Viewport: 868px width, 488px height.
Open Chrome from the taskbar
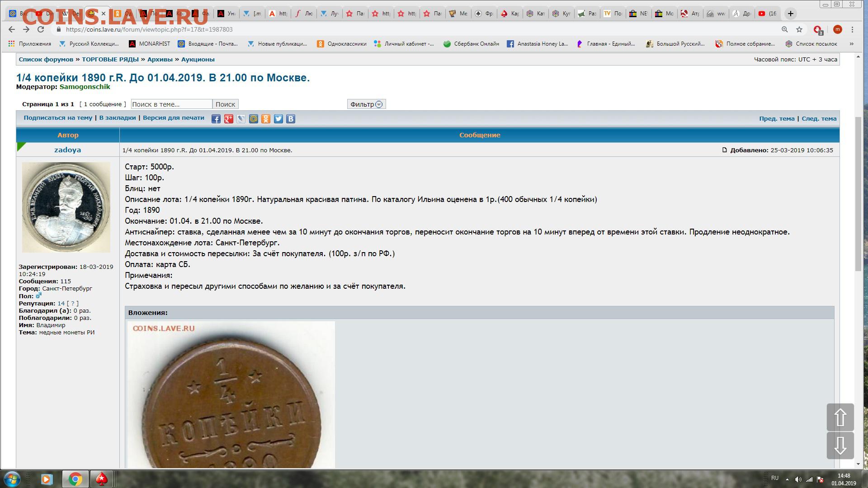[x=75, y=479]
